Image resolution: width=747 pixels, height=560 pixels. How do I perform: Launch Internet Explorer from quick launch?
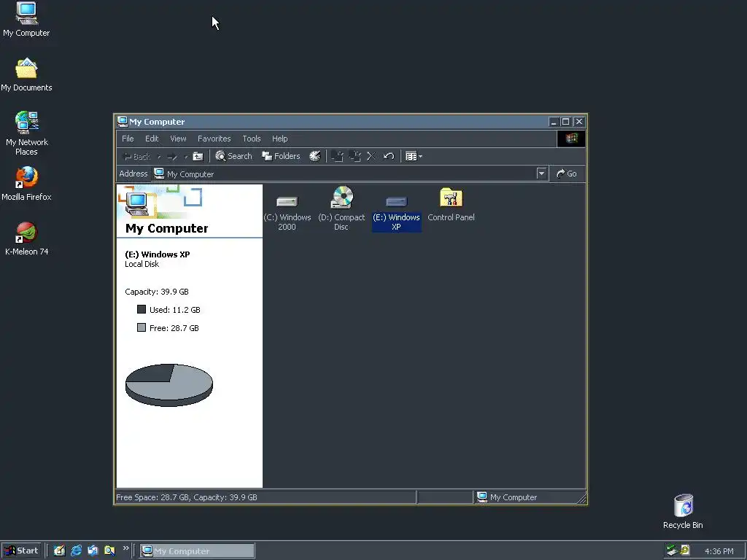[76, 551]
